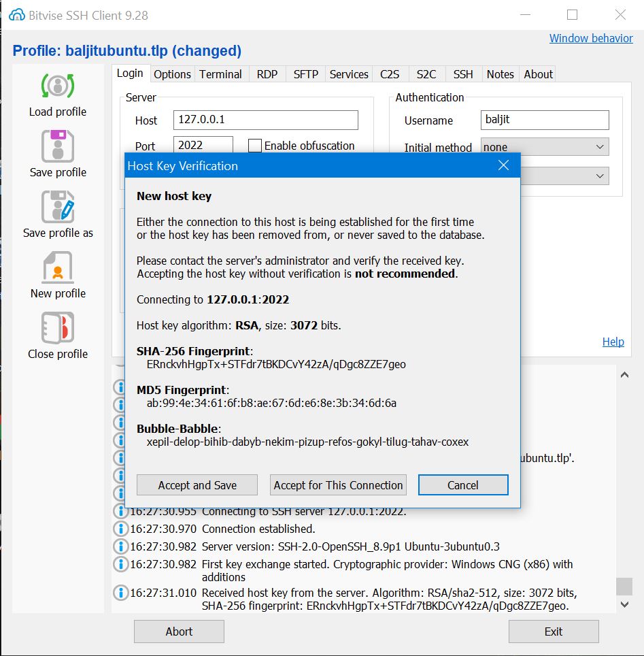
Task: Maximize the Bitvise SSH Client window
Action: (572, 15)
